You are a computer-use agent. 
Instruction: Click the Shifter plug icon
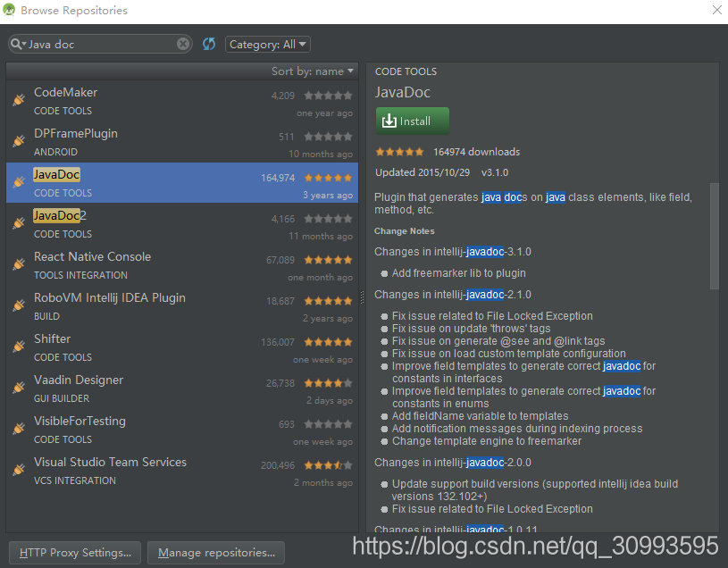(19, 347)
